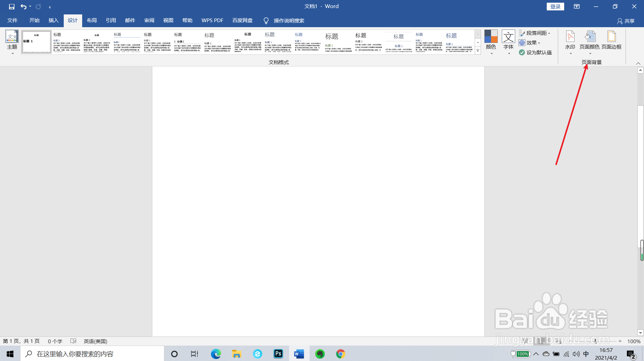
Task: Switch to the Layout (布局) tab
Action: click(92, 20)
